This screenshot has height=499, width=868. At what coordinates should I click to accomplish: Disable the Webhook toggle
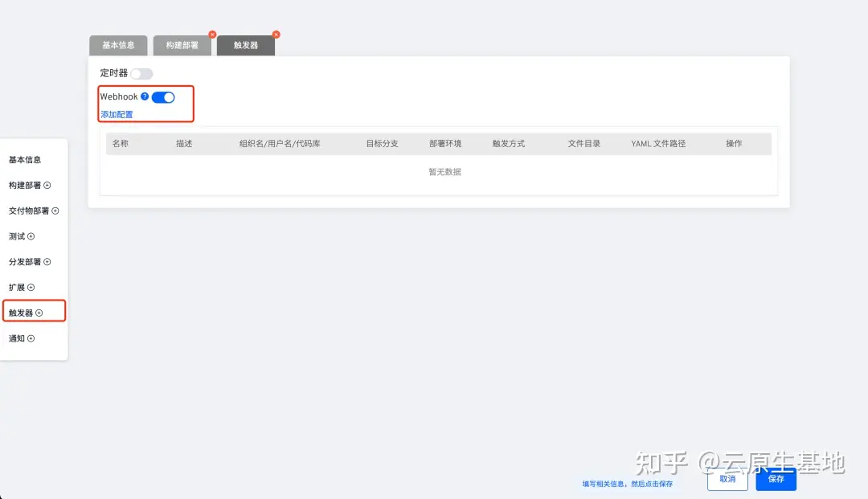(163, 96)
